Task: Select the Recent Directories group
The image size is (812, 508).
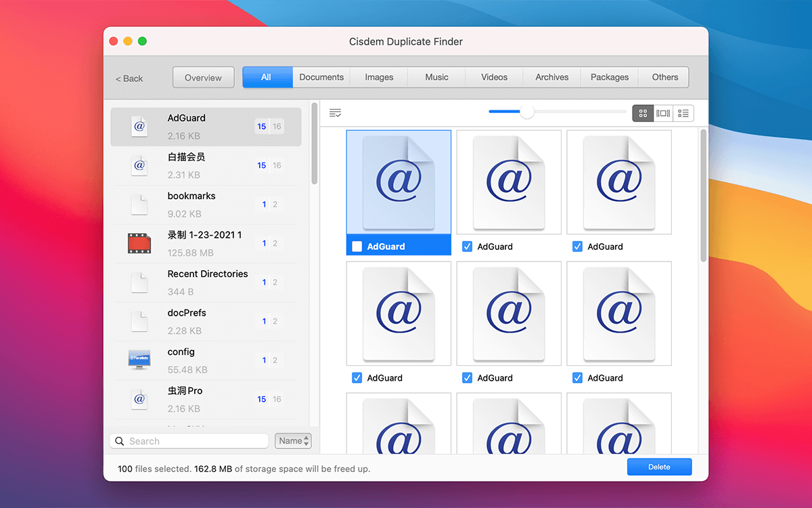Action: (x=206, y=282)
